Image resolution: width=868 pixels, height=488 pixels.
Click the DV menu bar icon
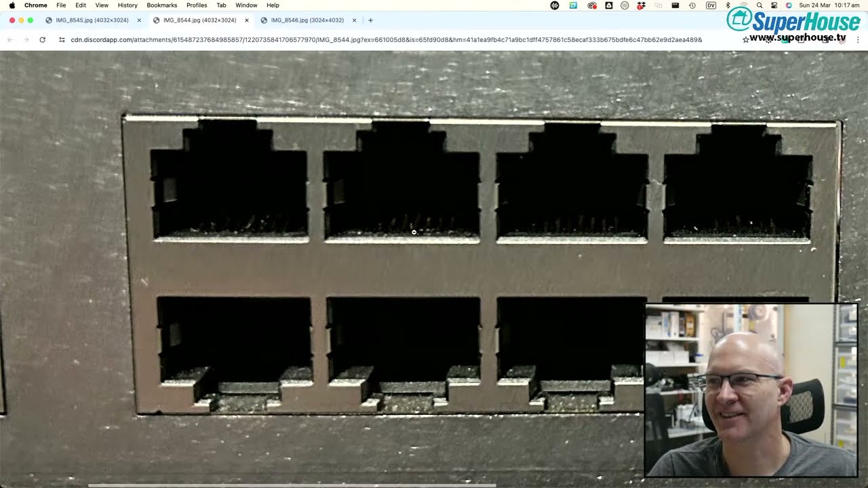tap(711, 5)
